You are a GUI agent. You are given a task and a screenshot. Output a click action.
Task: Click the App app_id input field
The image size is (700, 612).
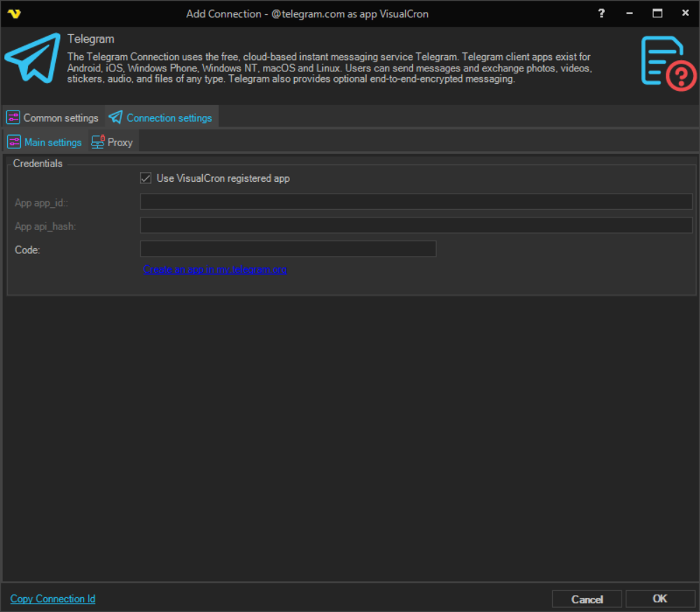(416, 202)
